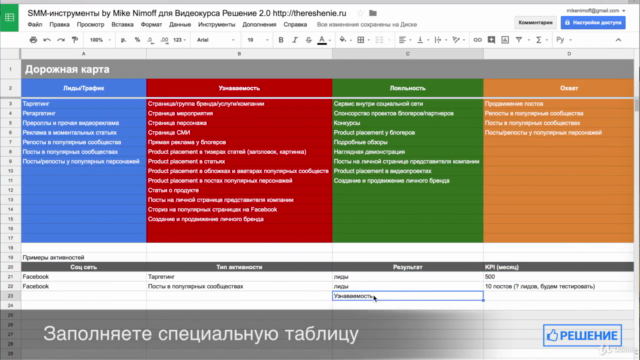Screen dimensions: 640x360
Task: Move the spreadsheet to a folder
Action: click(x=373, y=13)
